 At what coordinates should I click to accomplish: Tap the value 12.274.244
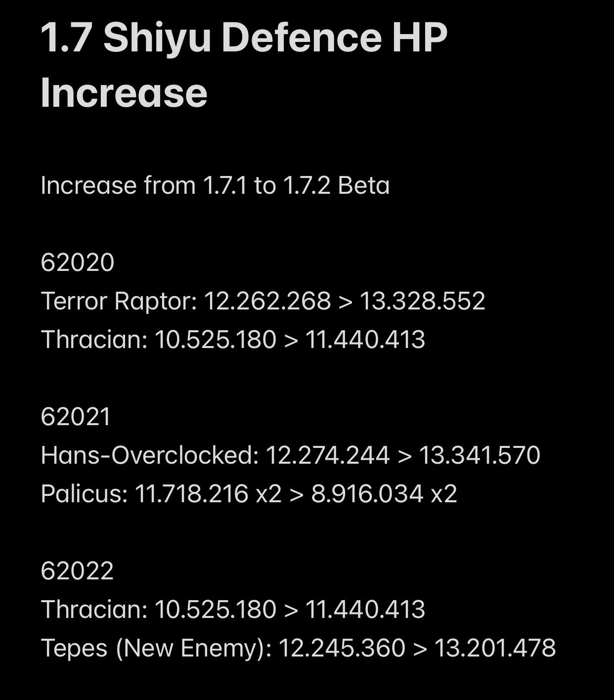click(328, 455)
